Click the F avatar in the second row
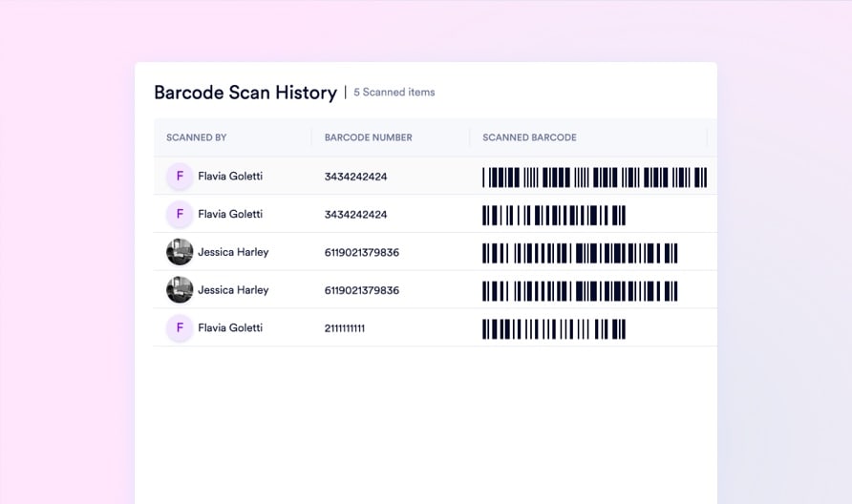852x504 pixels. click(180, 214)
